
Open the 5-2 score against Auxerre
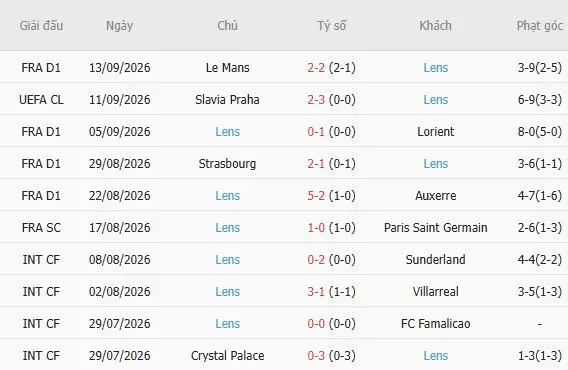pos(316,196)
